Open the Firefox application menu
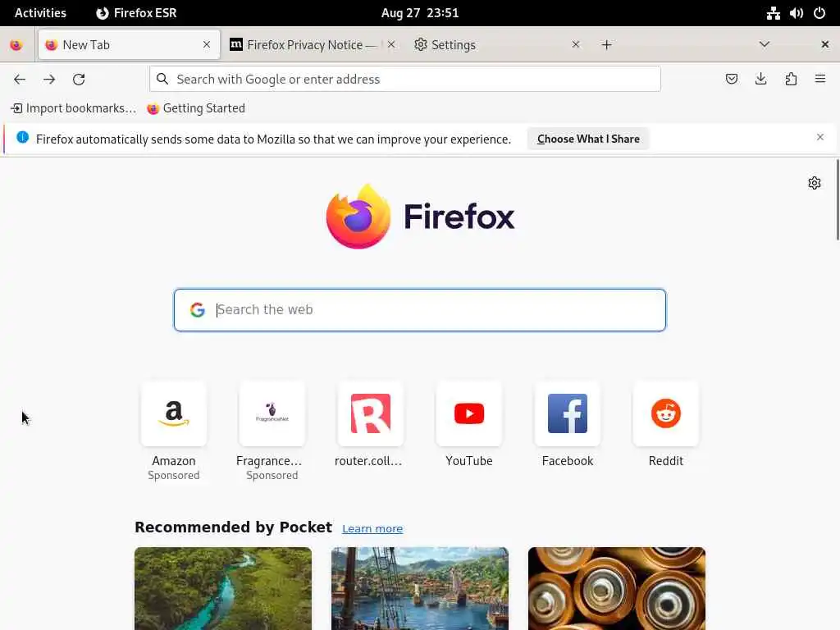 click(820, 80)
